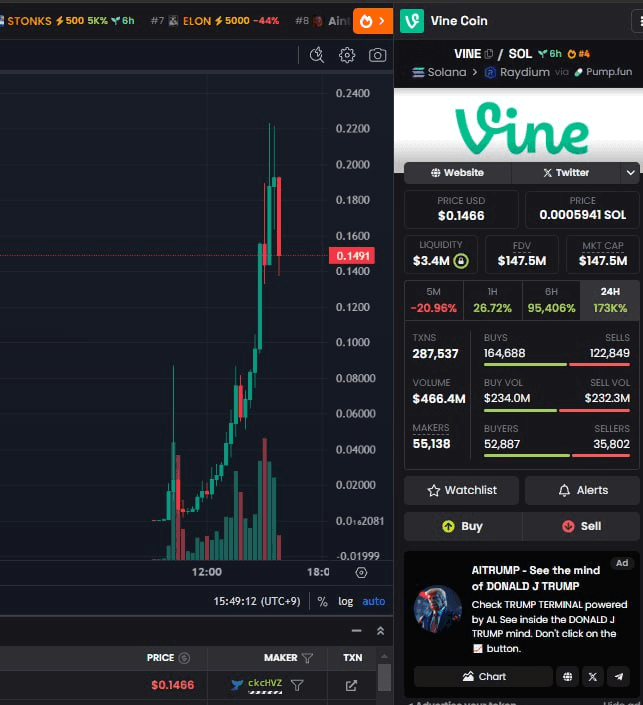Click the 15:49:12 (UTC+9) clock
Screen dimensions: 643x705
click(x=257, y=602)
